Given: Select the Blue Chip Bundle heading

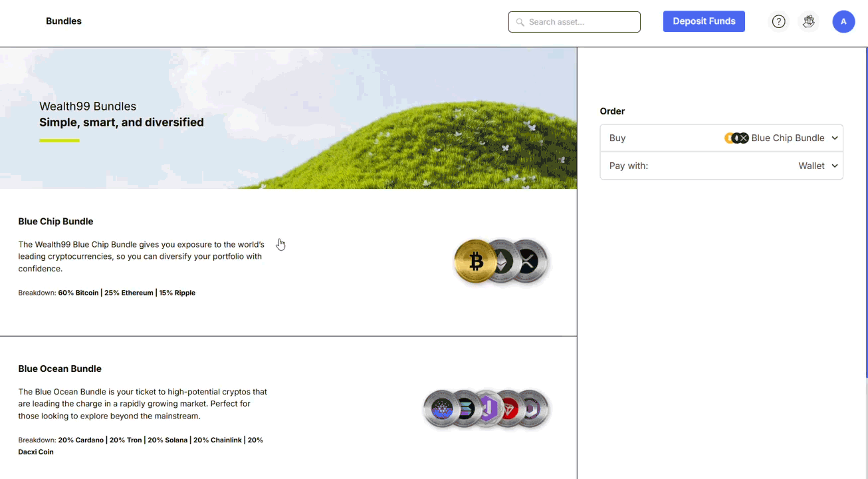Looking at the screenshot, I should [x=56, y=222].
